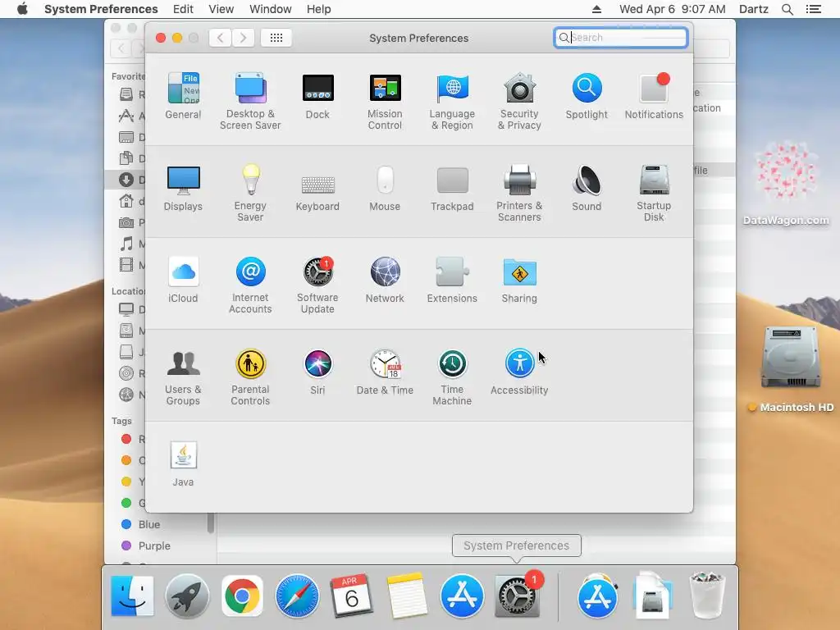The height and width of the screenshot is (630, 840).
Task: Open Date & Time preferences
Action: coord(385,372)
